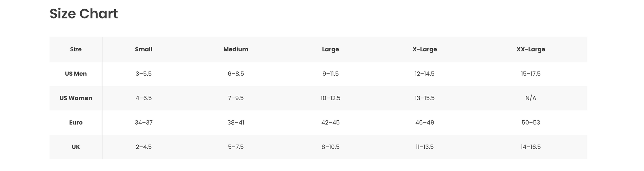Select the UK Small value 2–4.5
The width and height of the screenshot is (644, 171).
click(144, 147)
